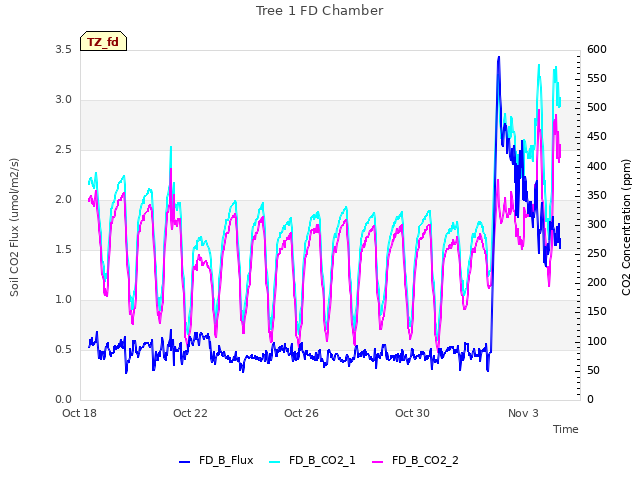Toggle the FD_B_Flux legend entry
Viewport: 640px width, 480px height.
click(216, 460)
